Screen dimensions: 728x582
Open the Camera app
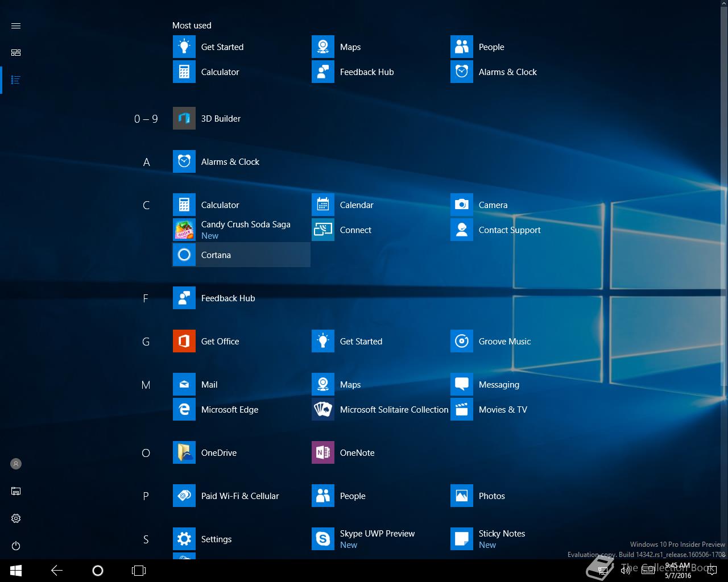click(x=519, y=205)
